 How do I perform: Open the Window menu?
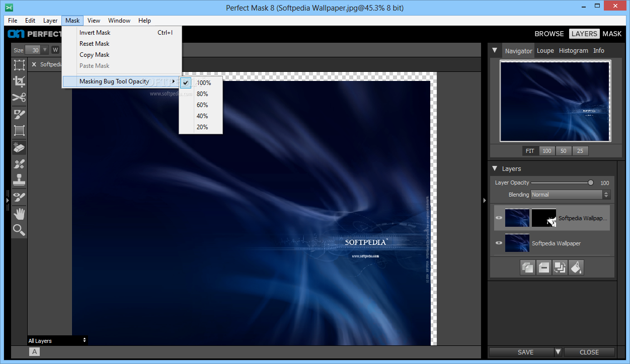(119, 21)
